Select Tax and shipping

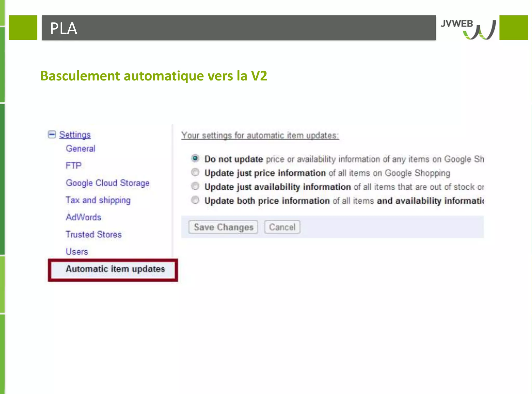pyautogui.click(x=98, y=200)
